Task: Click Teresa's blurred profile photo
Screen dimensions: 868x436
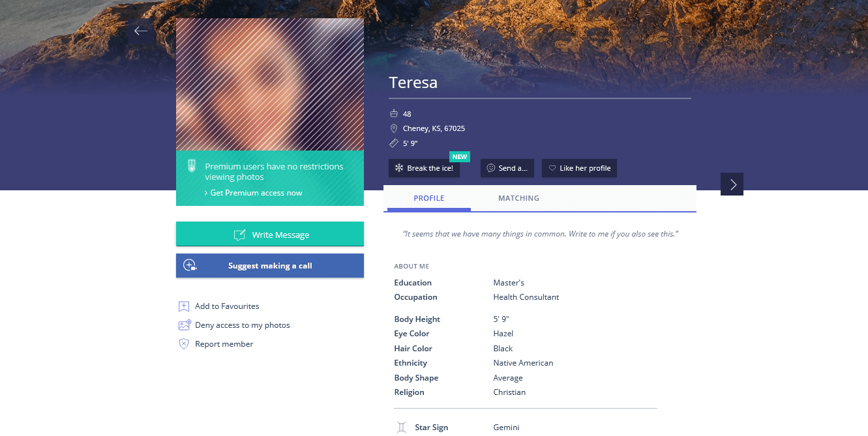Action: tap(270, 85)
